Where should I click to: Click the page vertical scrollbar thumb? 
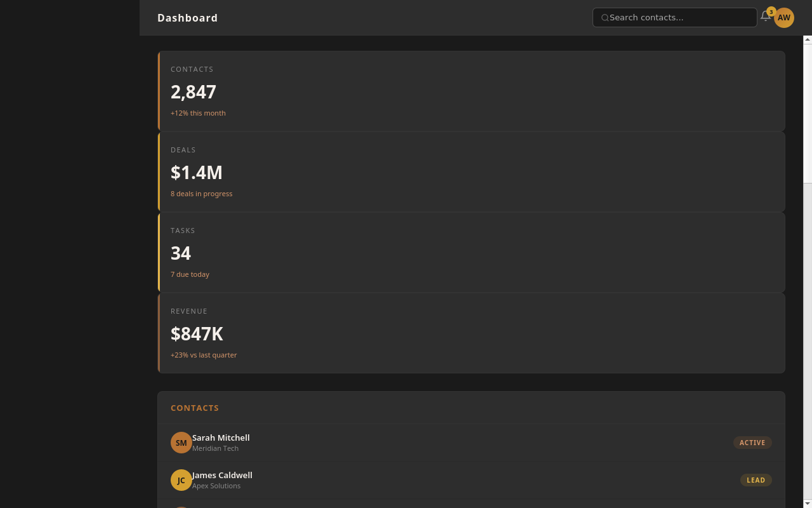808,113
